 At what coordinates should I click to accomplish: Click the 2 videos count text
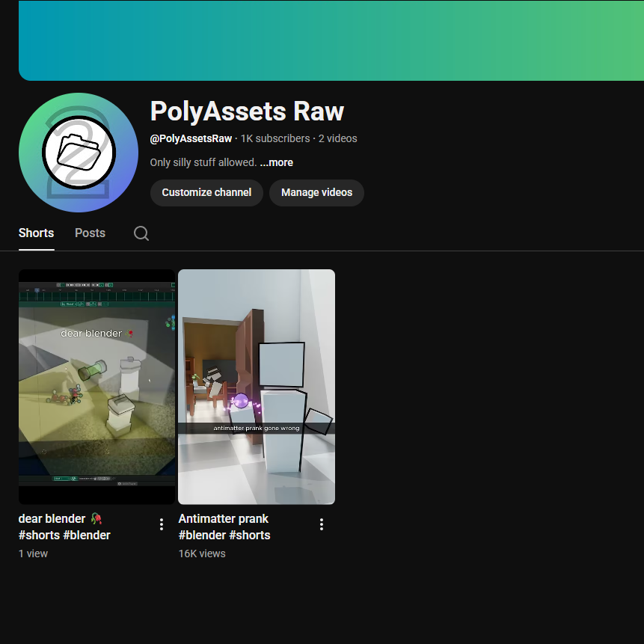click(x=337, y=139)
